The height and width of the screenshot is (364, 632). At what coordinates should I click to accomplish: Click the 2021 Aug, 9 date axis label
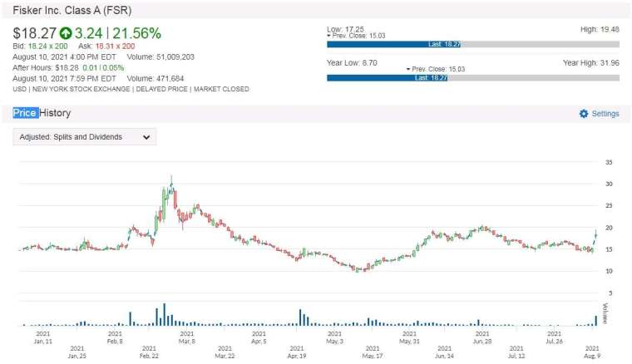(x=592, y=352)
